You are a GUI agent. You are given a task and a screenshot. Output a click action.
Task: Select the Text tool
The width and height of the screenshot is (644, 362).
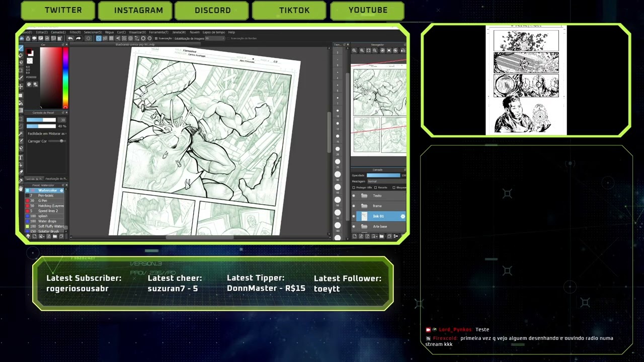tap(21, 157)
